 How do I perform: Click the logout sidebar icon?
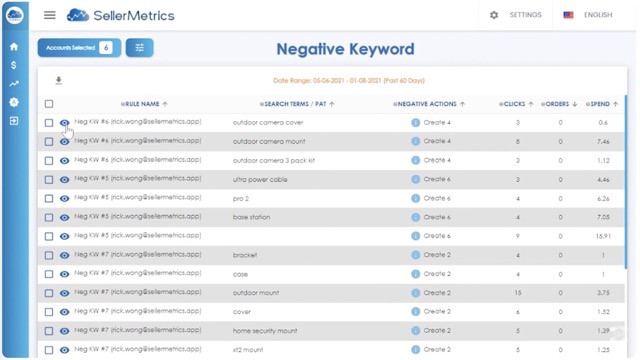(14, 121)
